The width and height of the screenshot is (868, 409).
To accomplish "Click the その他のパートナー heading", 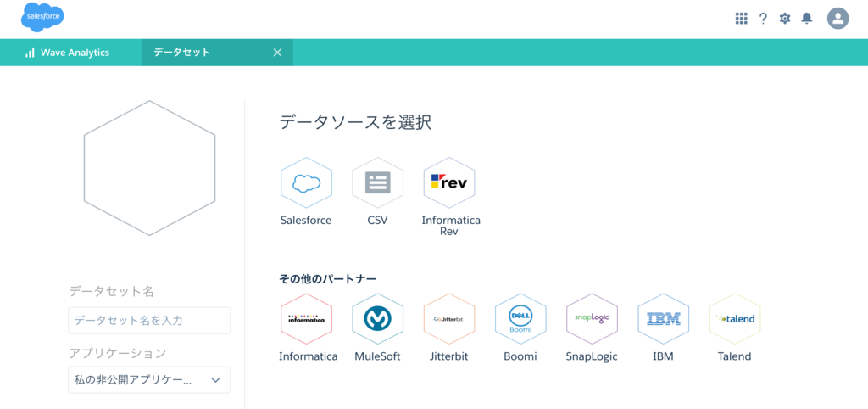I will [328, 279].
